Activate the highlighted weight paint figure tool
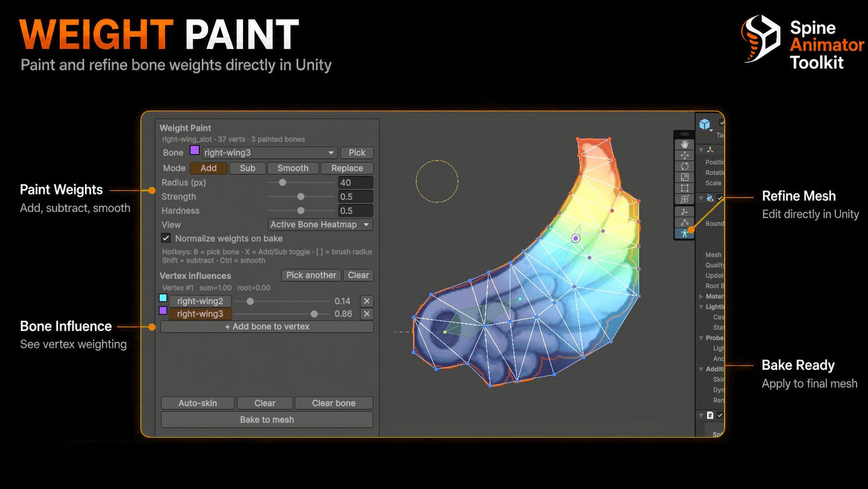868x489 pixels. click(x=684, y=233)
